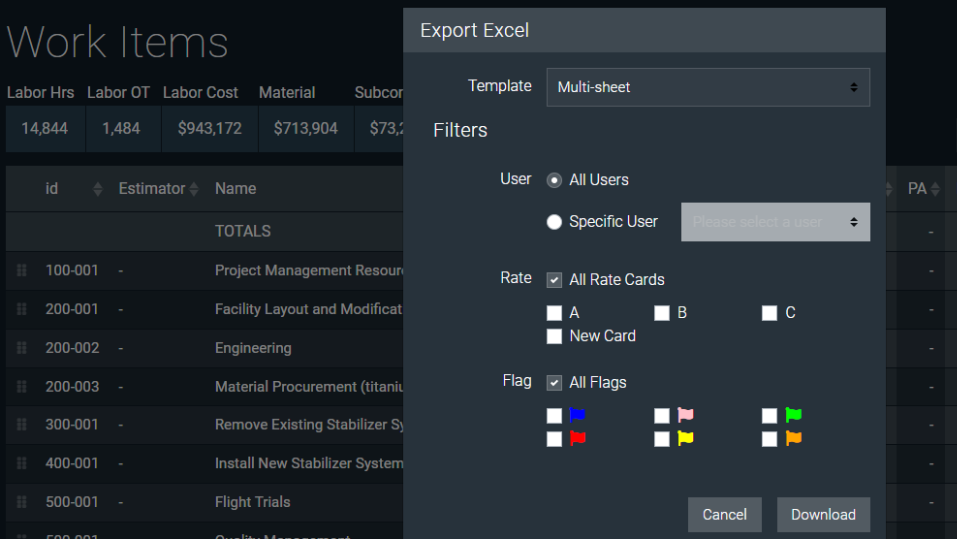This screenshot has width=957, height=539.
Task: Uncheck the All Rate Cards checkbox
Action: (x=554, y=280)
